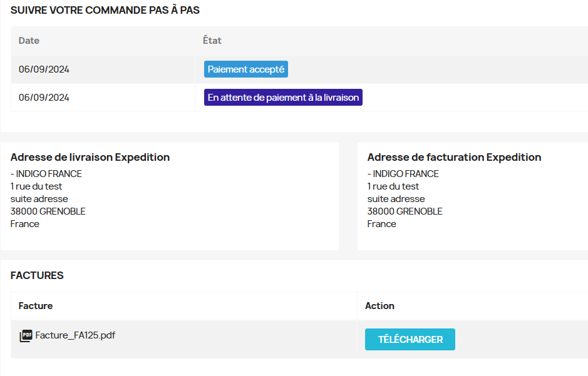Select the Adresse de livraison Expedition heading
Screen dimensions: 588x376
[x=90, y=157]
